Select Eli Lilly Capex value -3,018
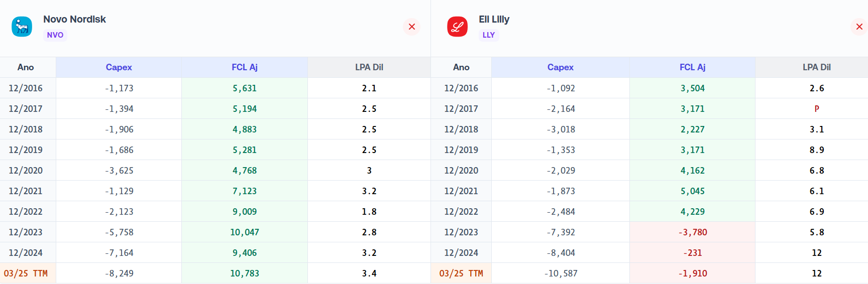The width and height of the screenshot is (868, 284). click(x=561, y=129)
